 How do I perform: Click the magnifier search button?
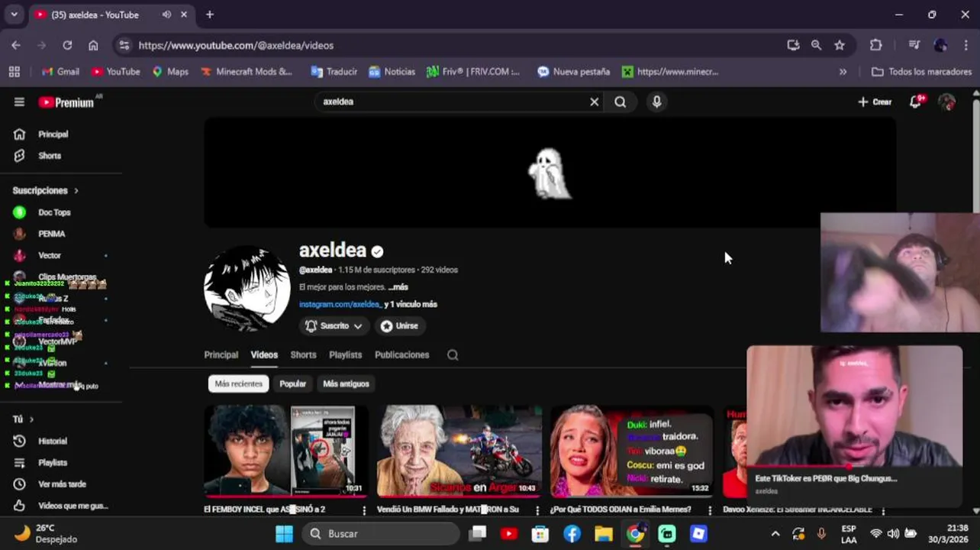[621, 102]
